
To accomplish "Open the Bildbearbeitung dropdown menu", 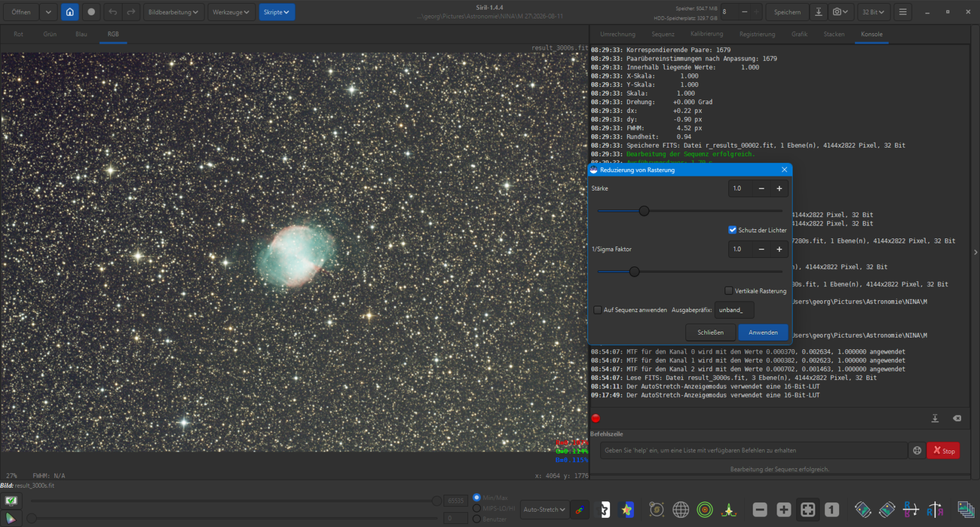I will coord(173,12).
